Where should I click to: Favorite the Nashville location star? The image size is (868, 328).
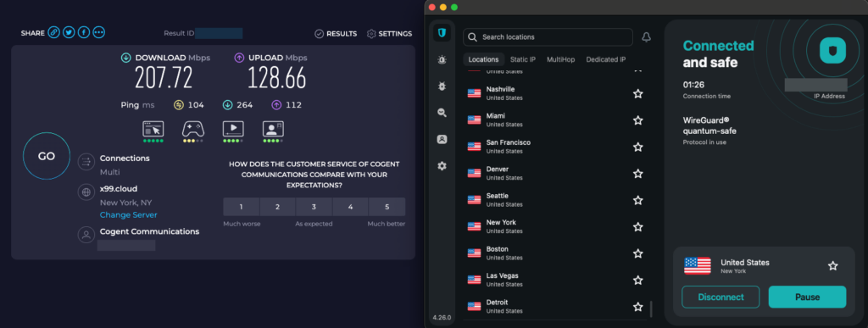[637, 93]
